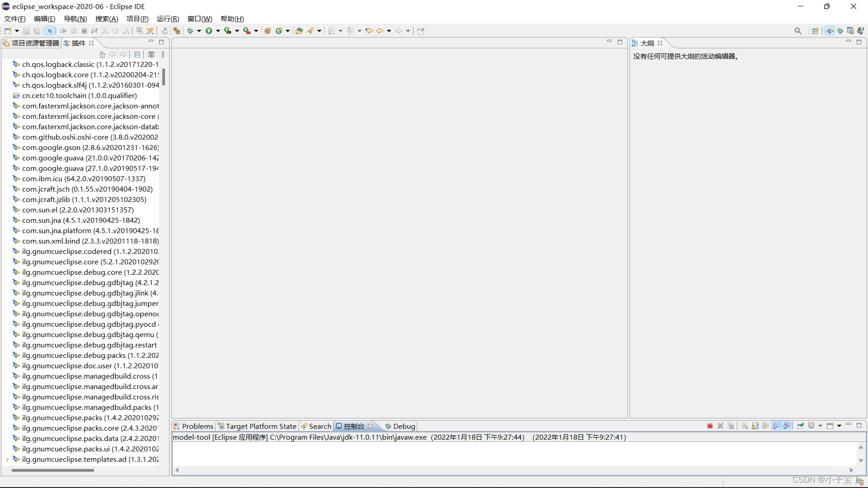
Task: Click the New Java Class green C icon
Action: 279,31
